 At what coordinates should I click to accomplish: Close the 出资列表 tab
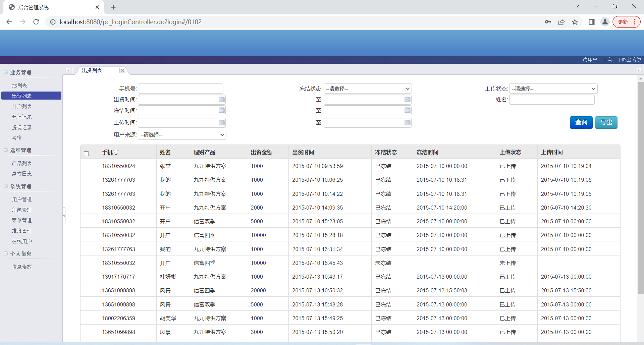point(122,70)
